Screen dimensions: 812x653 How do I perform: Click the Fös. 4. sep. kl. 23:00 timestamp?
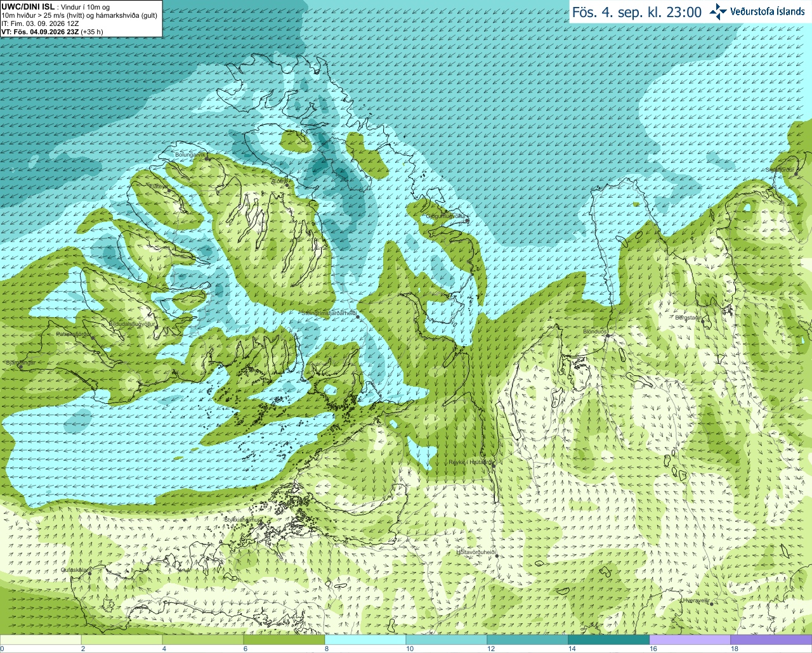[637, 12]
